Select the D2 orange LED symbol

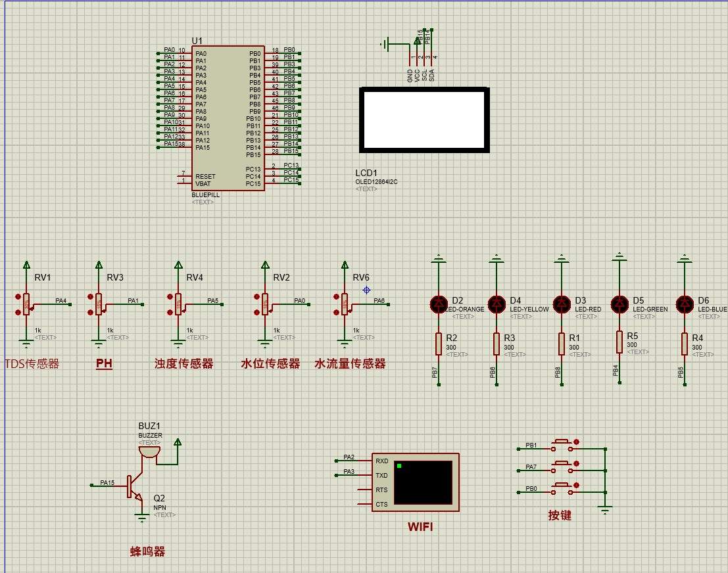point(439,304)
